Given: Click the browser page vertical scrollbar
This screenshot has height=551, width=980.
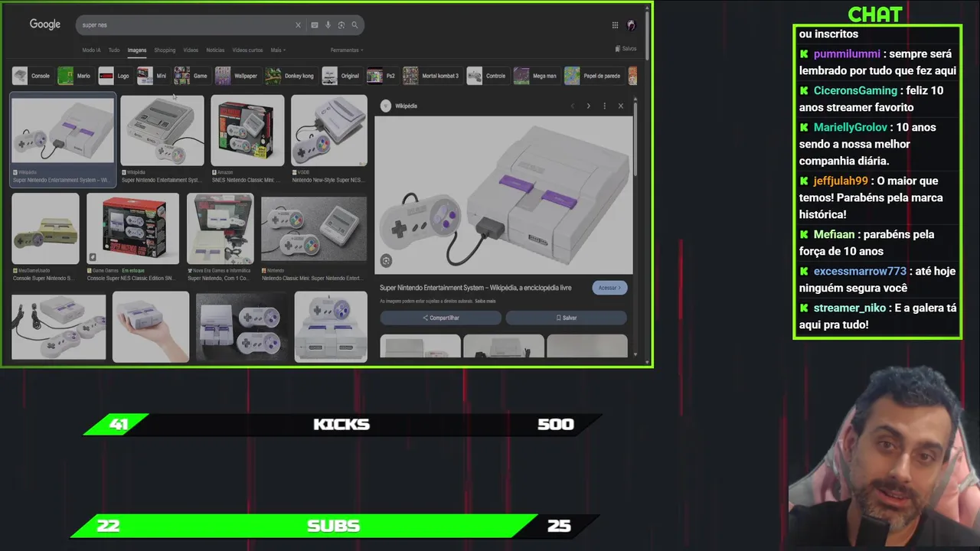Looking at the screenshot, I should pyautogui.click(x=647, y=34).
